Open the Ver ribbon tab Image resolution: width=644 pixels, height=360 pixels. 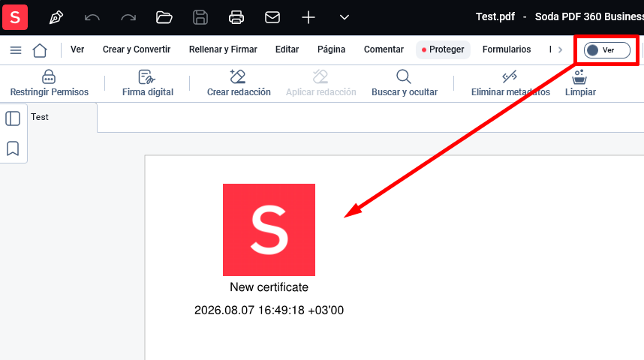[77, 49]
